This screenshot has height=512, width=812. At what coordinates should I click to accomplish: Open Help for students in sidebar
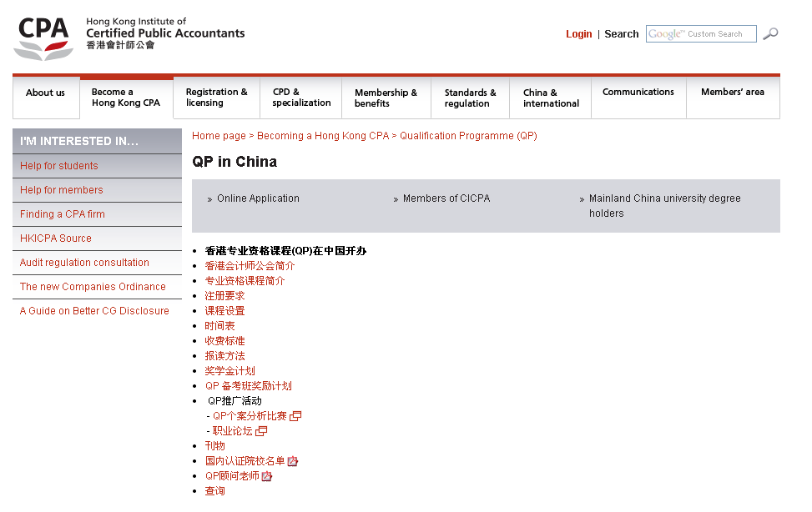[x=58, y=165]
